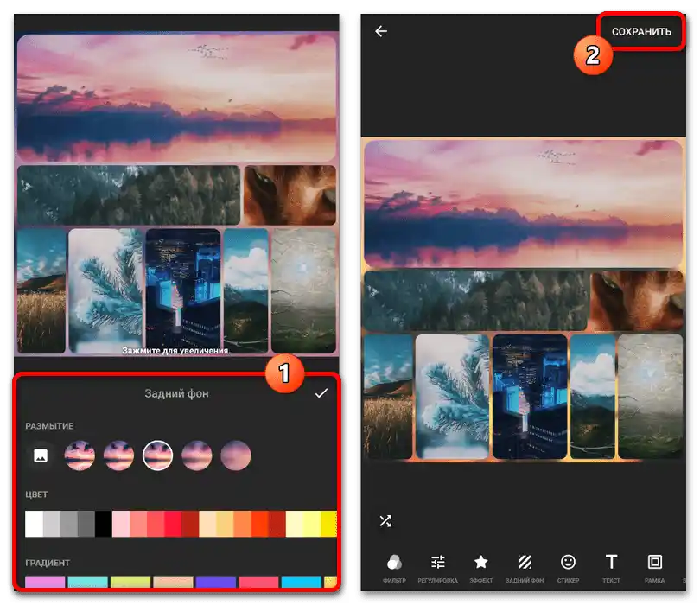Click the Зажмите для увеличения hint
The height and width of the screenshot is (605, 700).
coord(176,351)
